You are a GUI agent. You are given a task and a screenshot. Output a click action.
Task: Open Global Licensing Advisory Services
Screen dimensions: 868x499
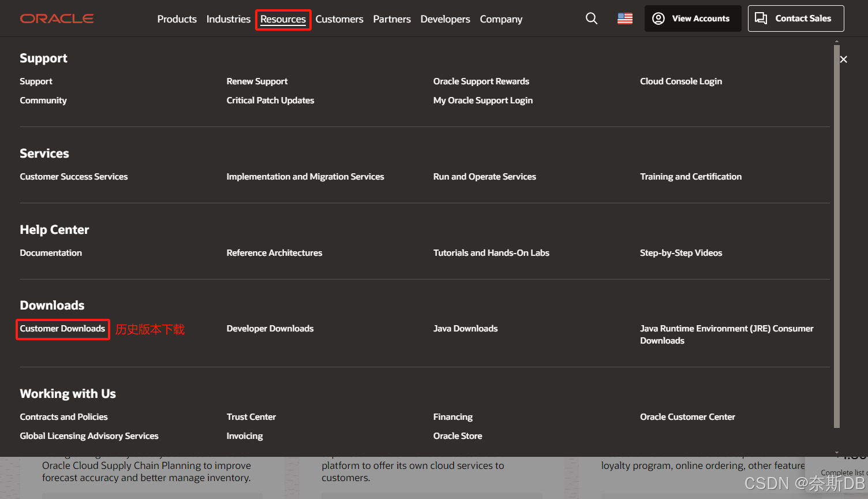[89, 436]
